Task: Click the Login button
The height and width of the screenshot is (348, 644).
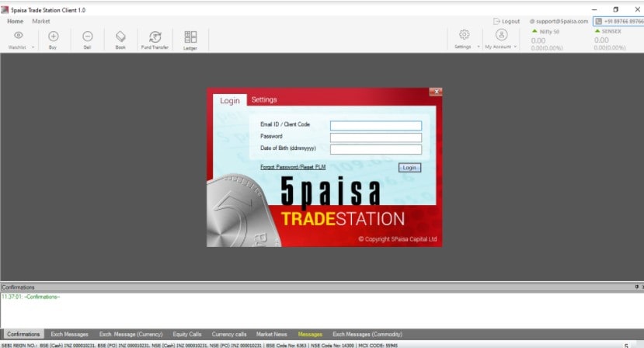Action: pos(409,168)
